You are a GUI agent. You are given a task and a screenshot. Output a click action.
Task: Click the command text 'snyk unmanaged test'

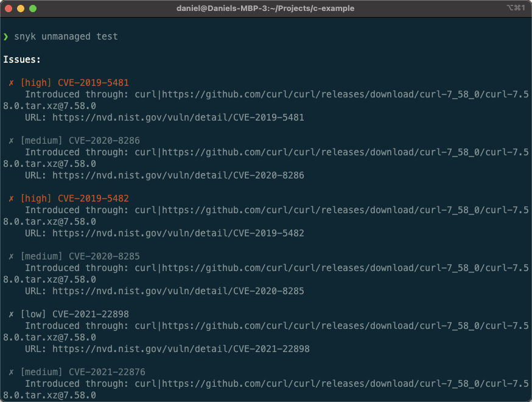tap(66, 37)
